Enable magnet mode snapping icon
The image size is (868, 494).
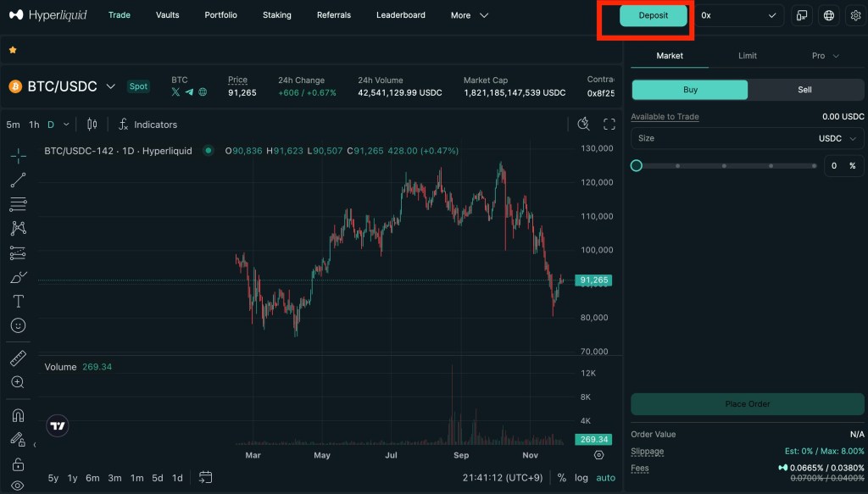coord(18,415)
